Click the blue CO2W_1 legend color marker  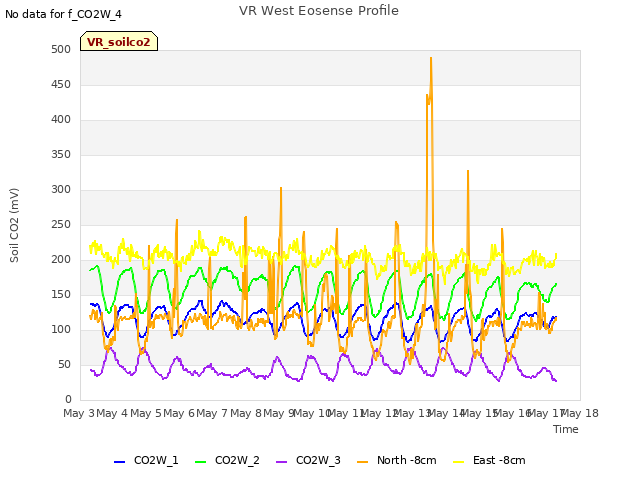click(x=119, y=462)
